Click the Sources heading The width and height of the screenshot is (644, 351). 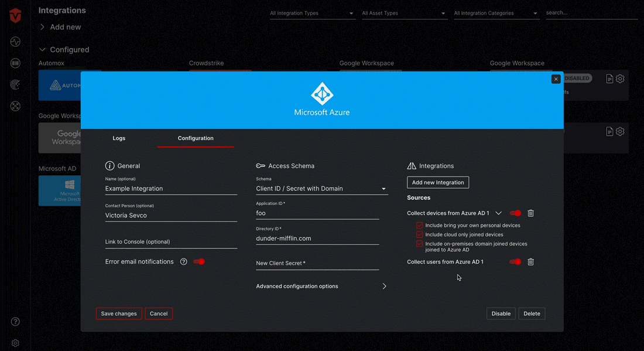419,197
